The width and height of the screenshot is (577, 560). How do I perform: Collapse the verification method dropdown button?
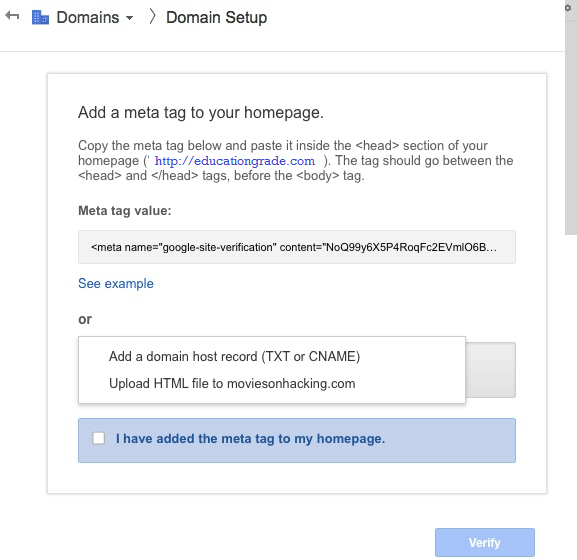491,370
